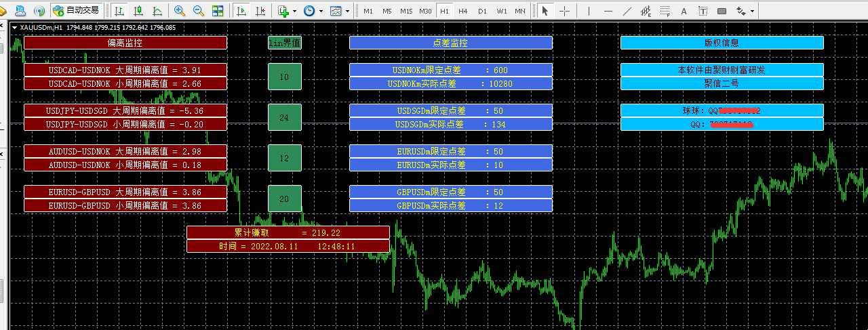This screenshot has width=868, height=330.
Task: Open the periods clock dropdown arrow
Action: coord(320,11)
